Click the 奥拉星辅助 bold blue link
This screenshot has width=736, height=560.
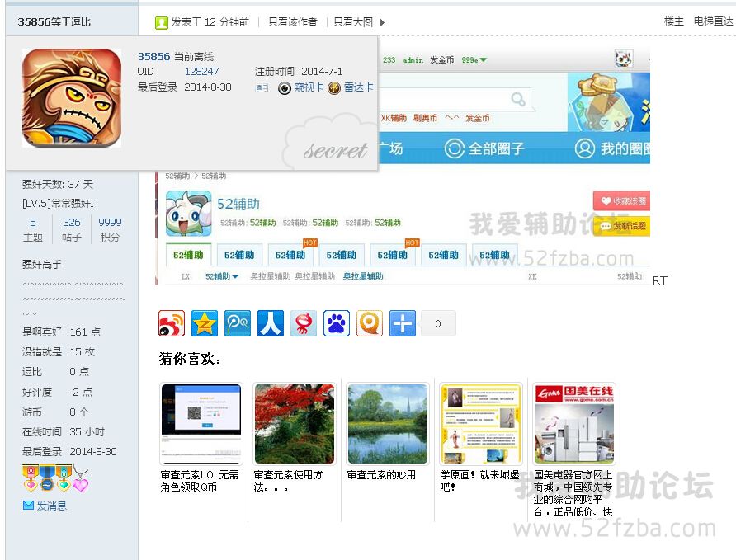[363, 276]
